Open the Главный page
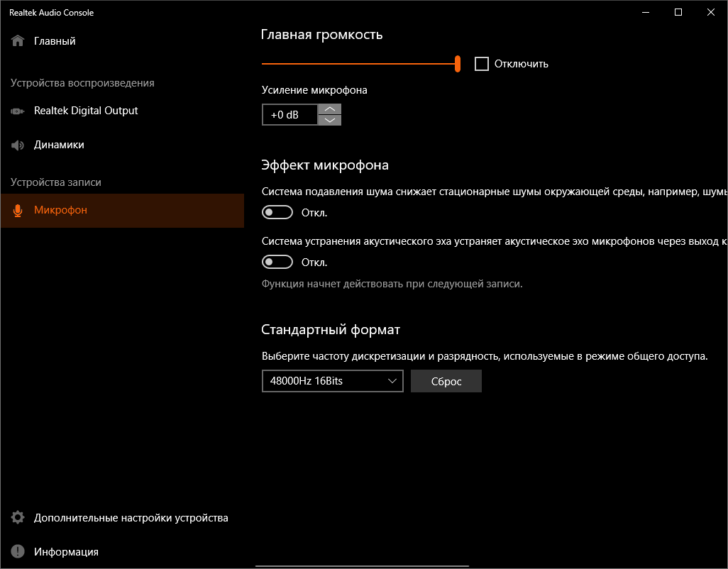Screen dimensions: 728x569 point(55,41)
